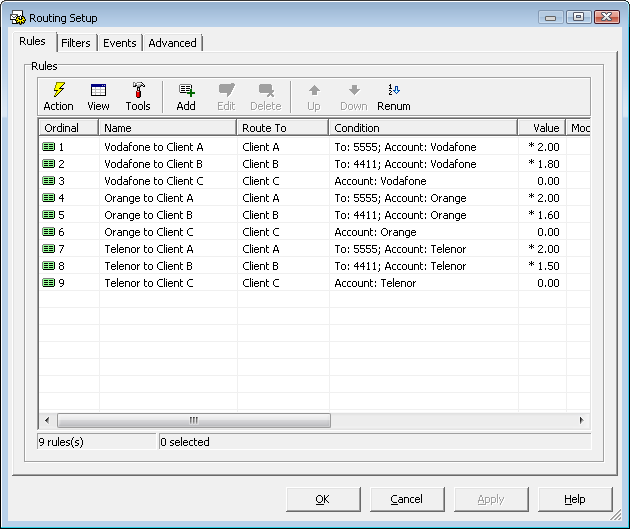630x529 pixels.
Task: Select rule icon for ordinal 1
Action: coord(49,147)
